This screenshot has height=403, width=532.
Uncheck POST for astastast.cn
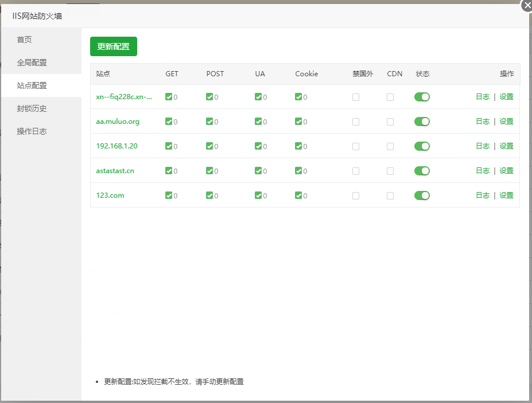pos(209,171)
